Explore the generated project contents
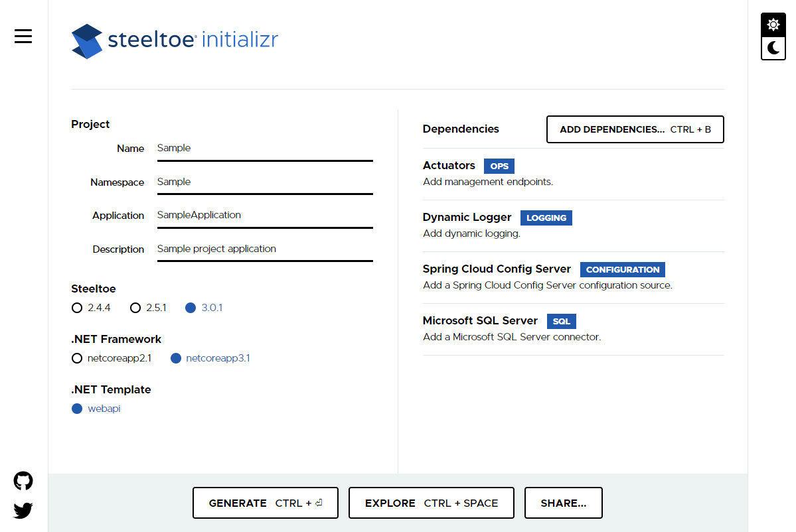The image size is (796, 532). pyautogui.click(x=431, y=503)
